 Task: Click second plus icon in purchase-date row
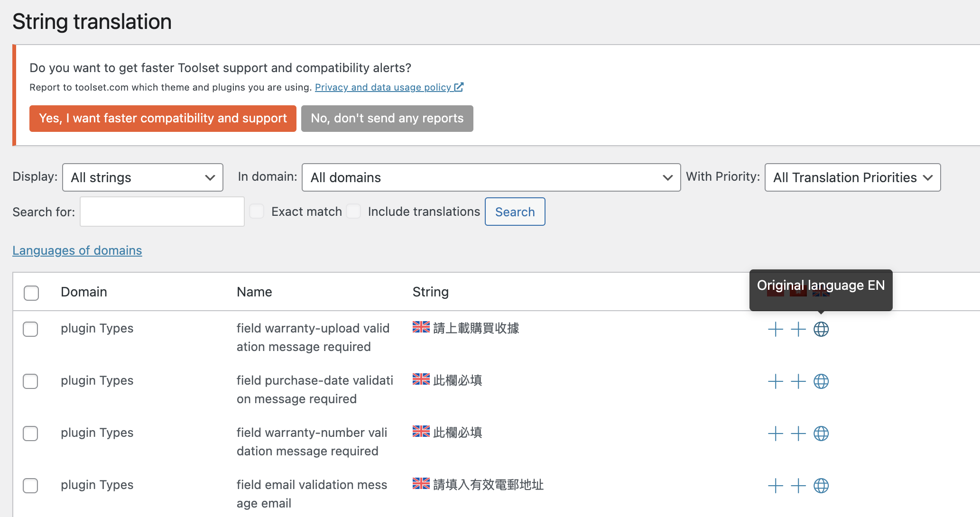pos(798,381)
